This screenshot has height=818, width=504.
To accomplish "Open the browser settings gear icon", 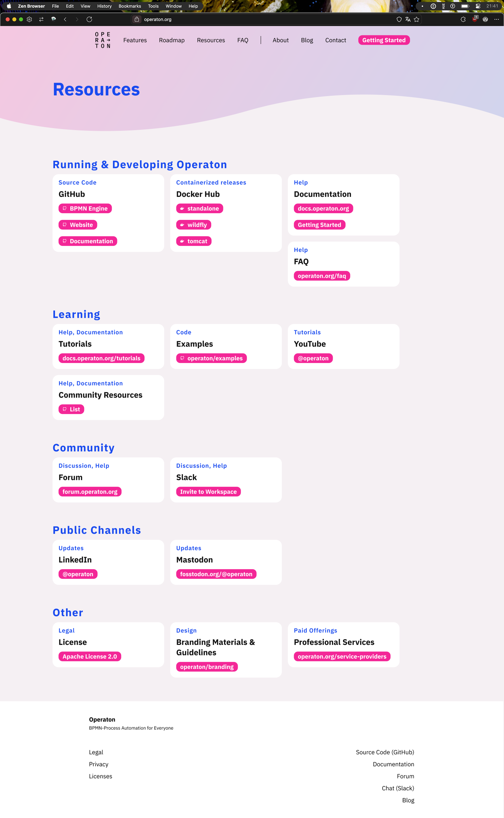I will point(29,19).
